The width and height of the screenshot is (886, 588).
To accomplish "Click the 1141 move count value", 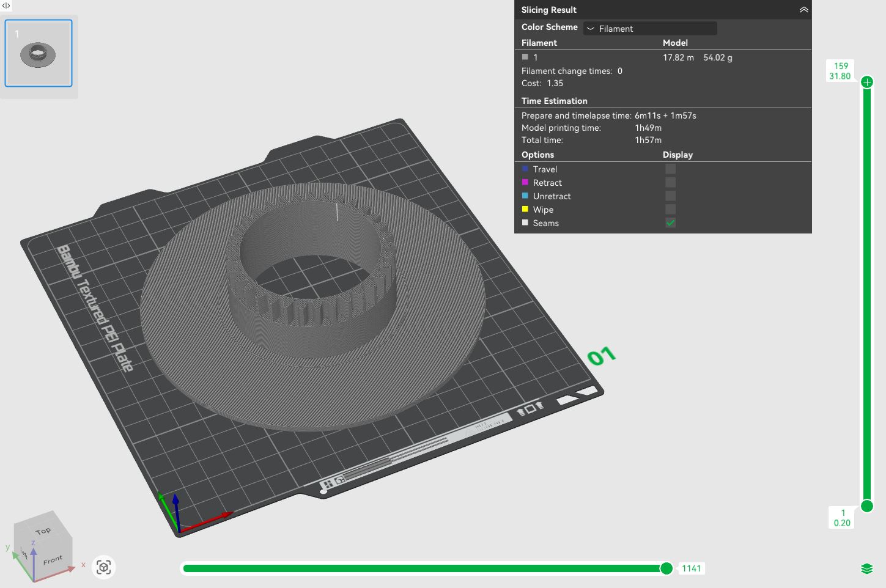I will coord(692,568).
